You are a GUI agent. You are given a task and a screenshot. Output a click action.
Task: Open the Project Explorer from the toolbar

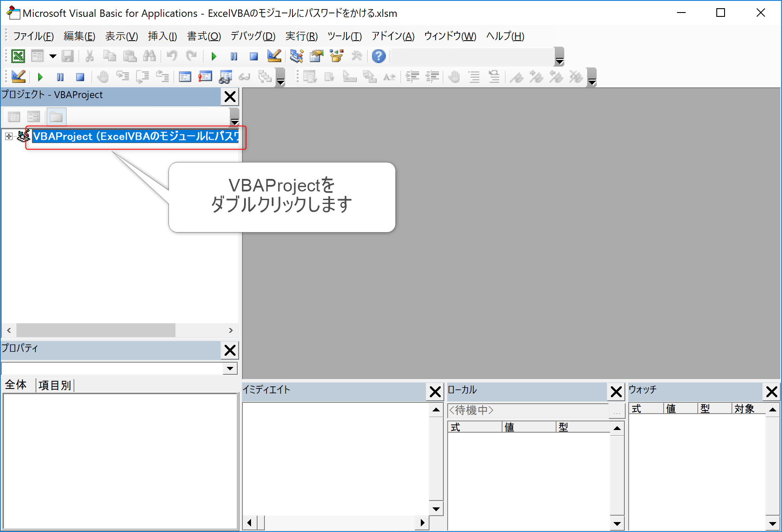click(296, 56)
